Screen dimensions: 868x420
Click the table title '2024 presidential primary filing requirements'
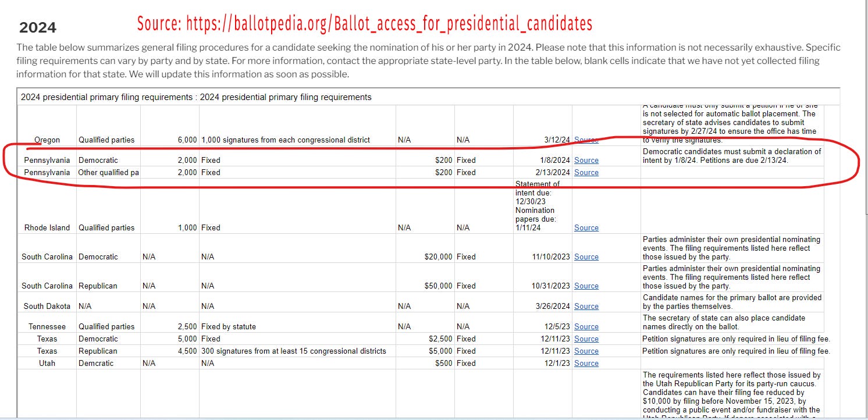196,97
